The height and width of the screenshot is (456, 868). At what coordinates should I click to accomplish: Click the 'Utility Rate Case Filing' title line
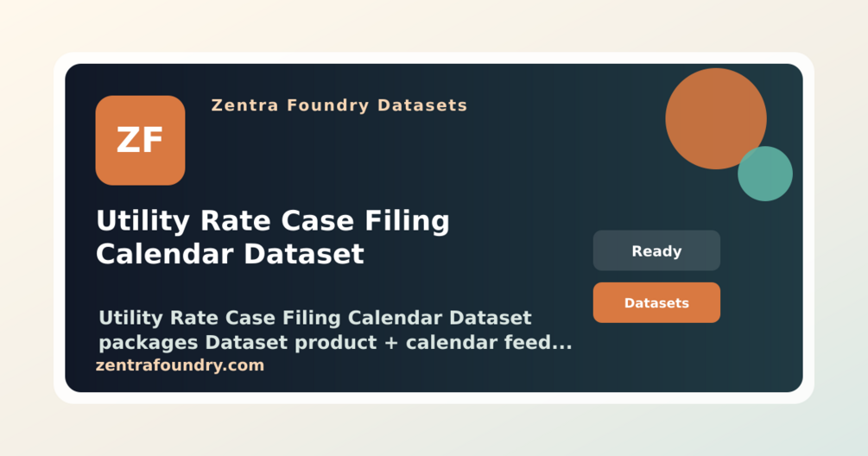pos(272,221)
